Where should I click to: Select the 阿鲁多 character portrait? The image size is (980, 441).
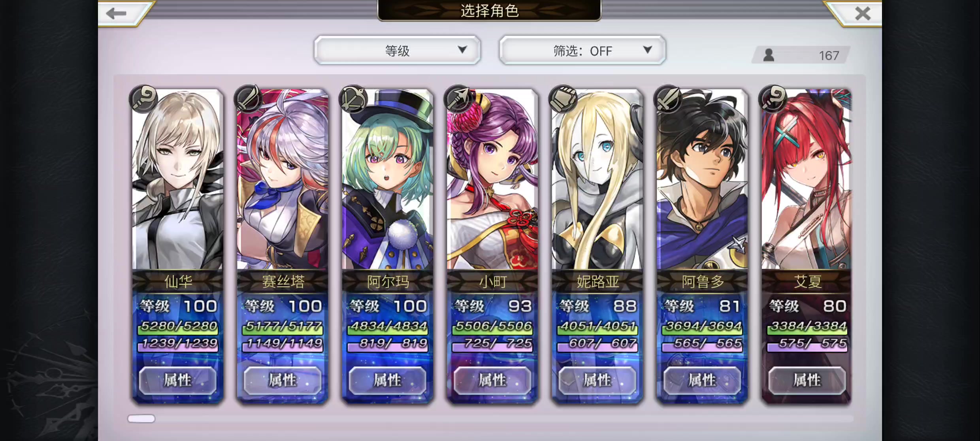pyautogui.click(x=702, y=180)
